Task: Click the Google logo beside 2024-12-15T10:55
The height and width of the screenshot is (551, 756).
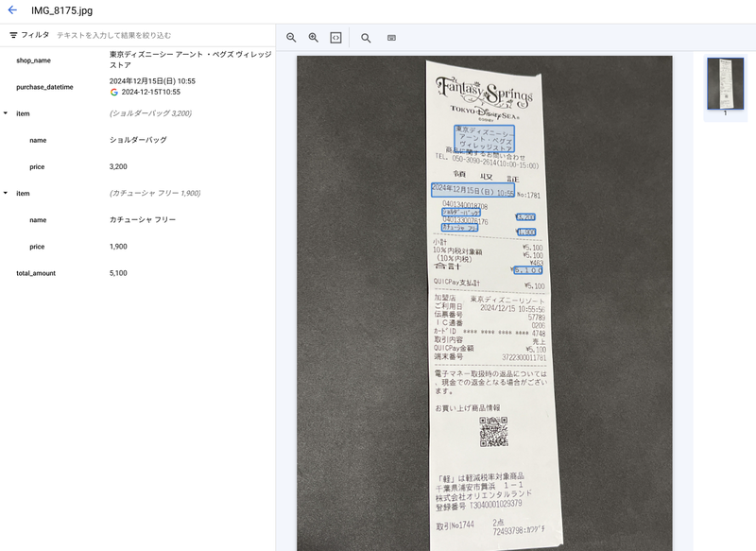Action: (x=113, y=92)
